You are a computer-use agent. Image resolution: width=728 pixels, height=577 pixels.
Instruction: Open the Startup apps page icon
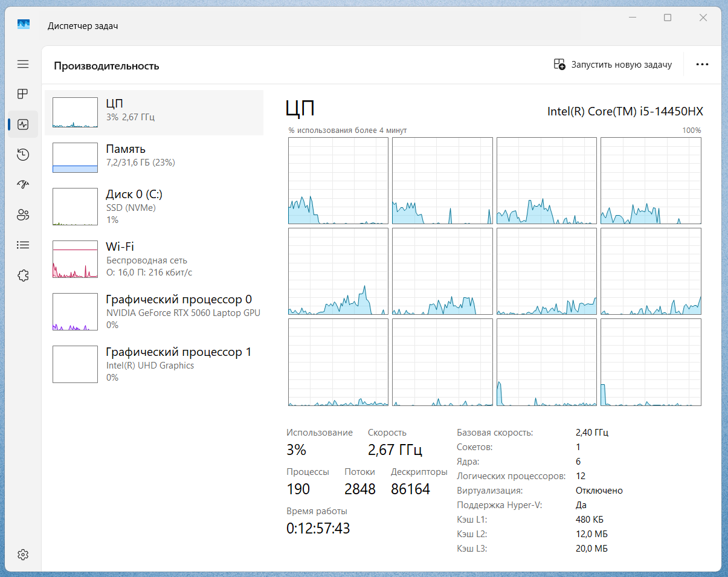coord(23,184)
